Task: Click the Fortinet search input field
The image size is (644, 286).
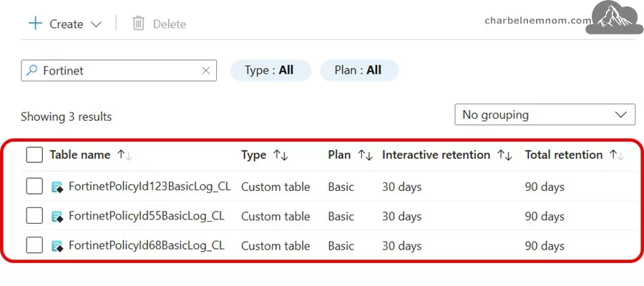Action: [x=119, y=70]
